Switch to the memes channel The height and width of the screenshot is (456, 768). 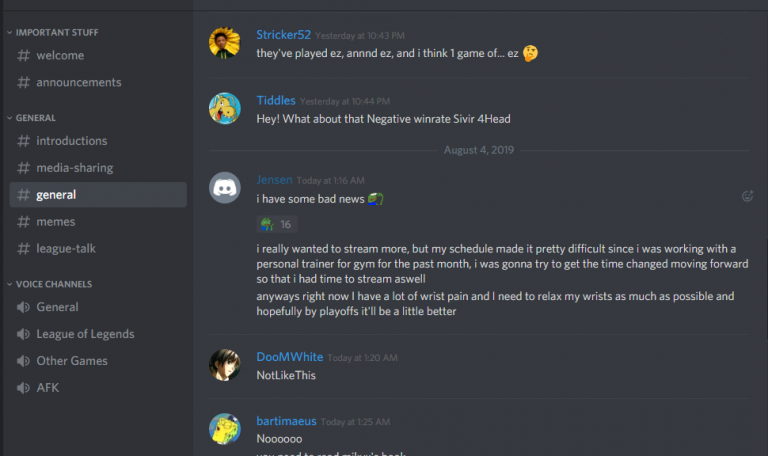(x=98, y=222)
